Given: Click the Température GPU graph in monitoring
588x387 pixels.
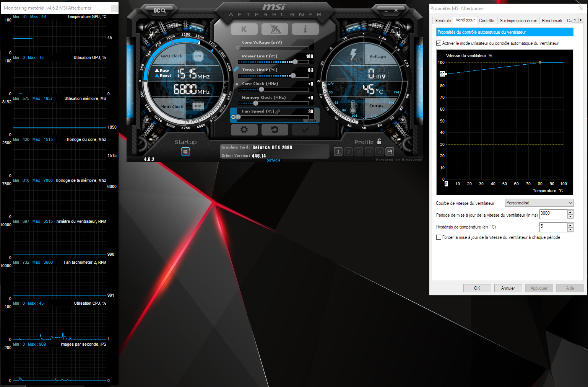Looking at the screenshot, I should click(x=60, y=36).
